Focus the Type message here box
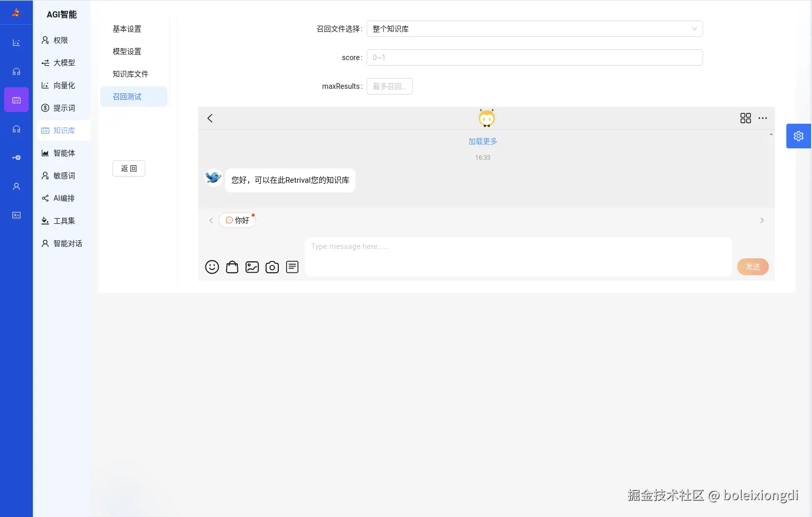Screen dimensions: 812x517 (x=519, y=257)
